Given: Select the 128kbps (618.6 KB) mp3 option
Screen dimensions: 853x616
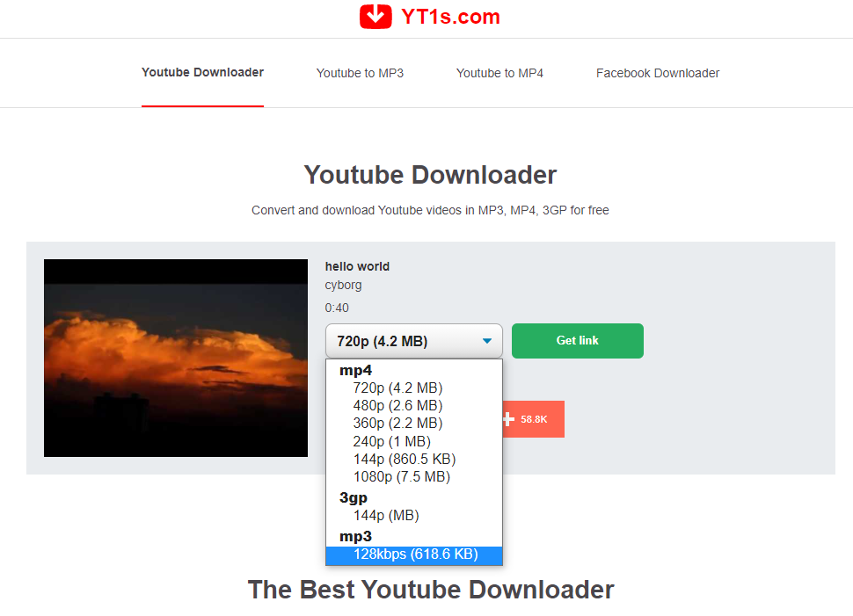Looking at the screenshot, I should [414, 554].
